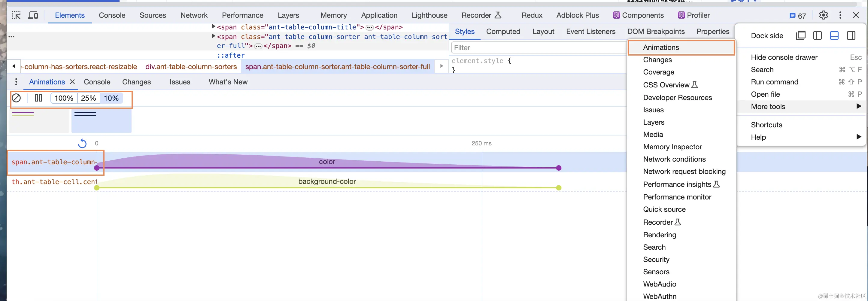Click the color animation start keyframe dot
The image size is (868, 301).
pyautogui.click(x=97, y=168)
